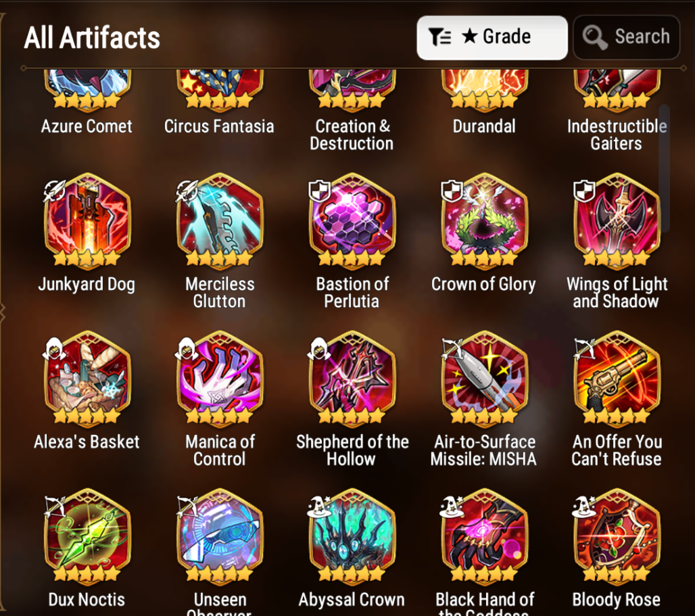Open the Unseen Observer artifact
The width and height of the screenshot is (695, 616).
220,536
